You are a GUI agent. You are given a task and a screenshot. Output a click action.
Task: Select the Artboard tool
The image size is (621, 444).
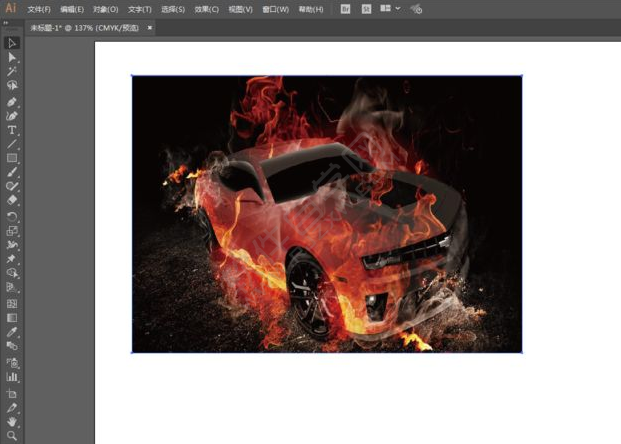click(x=12, y=394)
